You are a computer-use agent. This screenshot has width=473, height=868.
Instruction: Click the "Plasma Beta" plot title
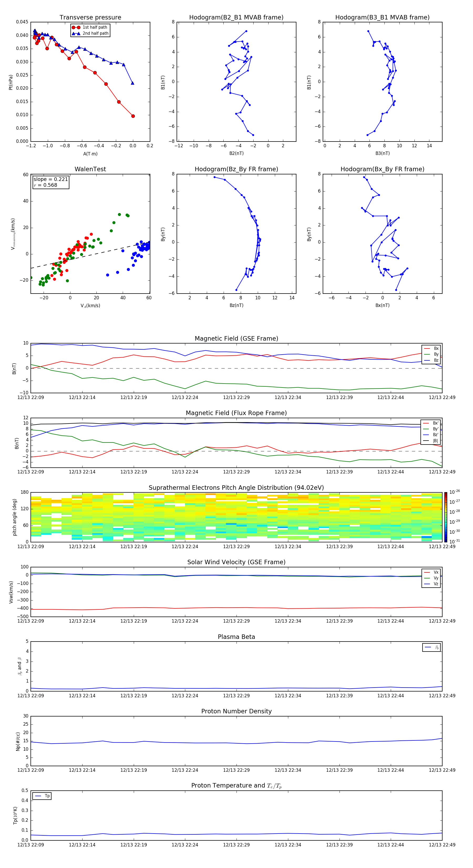[236, 637]
